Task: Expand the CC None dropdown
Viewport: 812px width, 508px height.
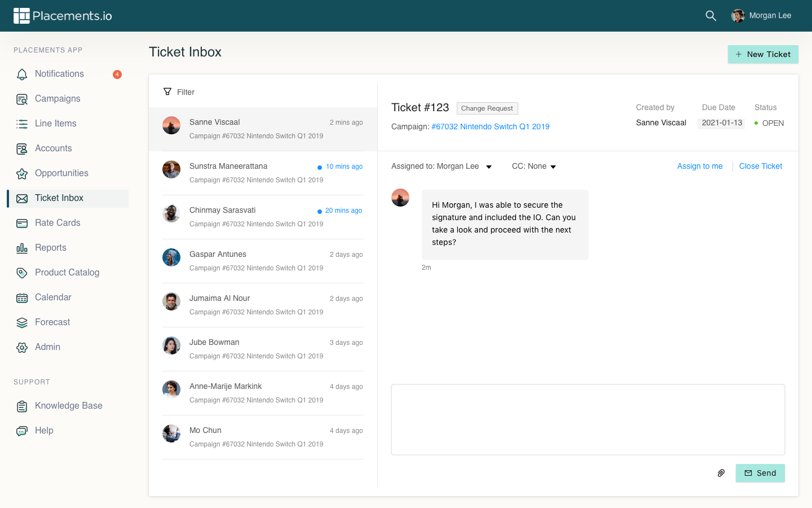Action: (x=553, y=167)
